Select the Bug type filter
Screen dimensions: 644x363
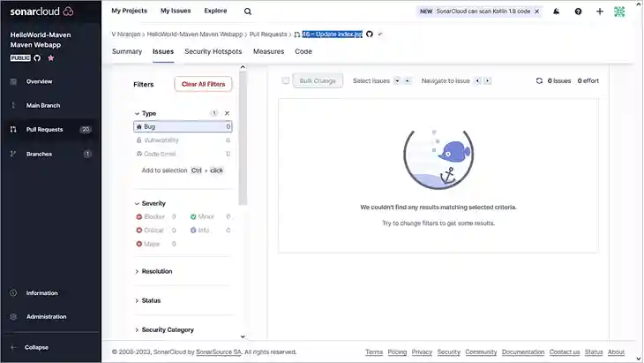tap(183, 126)
